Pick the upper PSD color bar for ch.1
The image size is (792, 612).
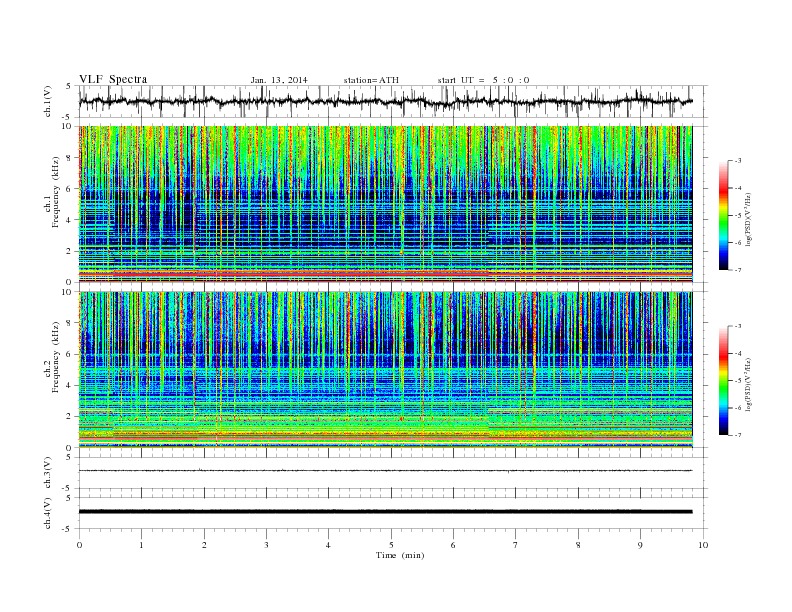(724, 215)
